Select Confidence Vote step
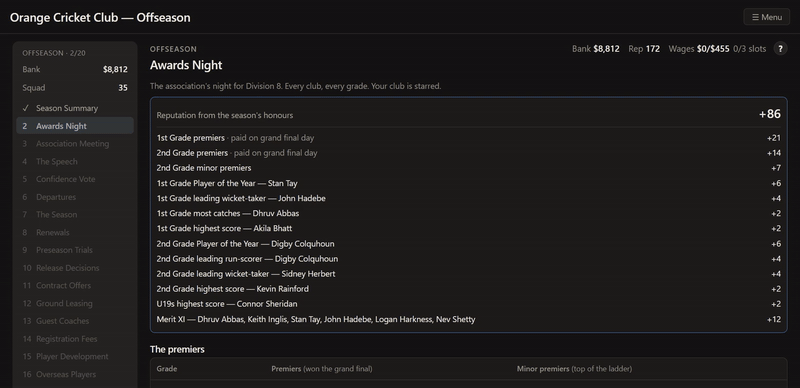The image size is (800, 388). click(75, 179)
